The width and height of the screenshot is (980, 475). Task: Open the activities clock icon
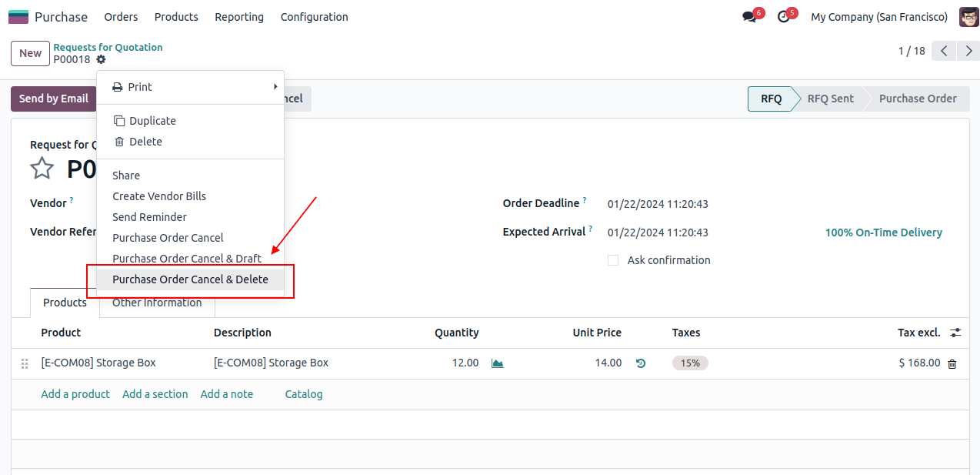pyautogui.click(x=783, y=17)
